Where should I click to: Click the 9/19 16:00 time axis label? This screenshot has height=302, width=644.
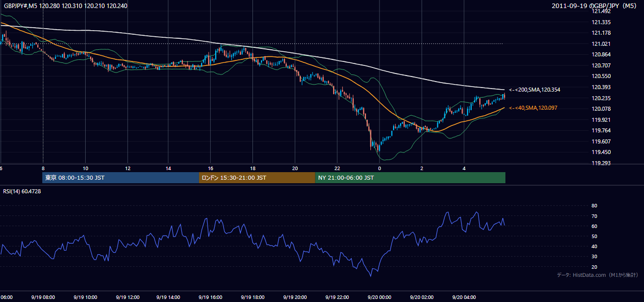210,297
